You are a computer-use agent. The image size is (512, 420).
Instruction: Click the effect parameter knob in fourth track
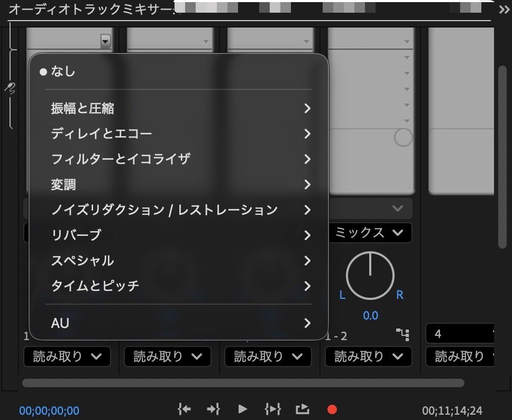(x=403, y=137)
